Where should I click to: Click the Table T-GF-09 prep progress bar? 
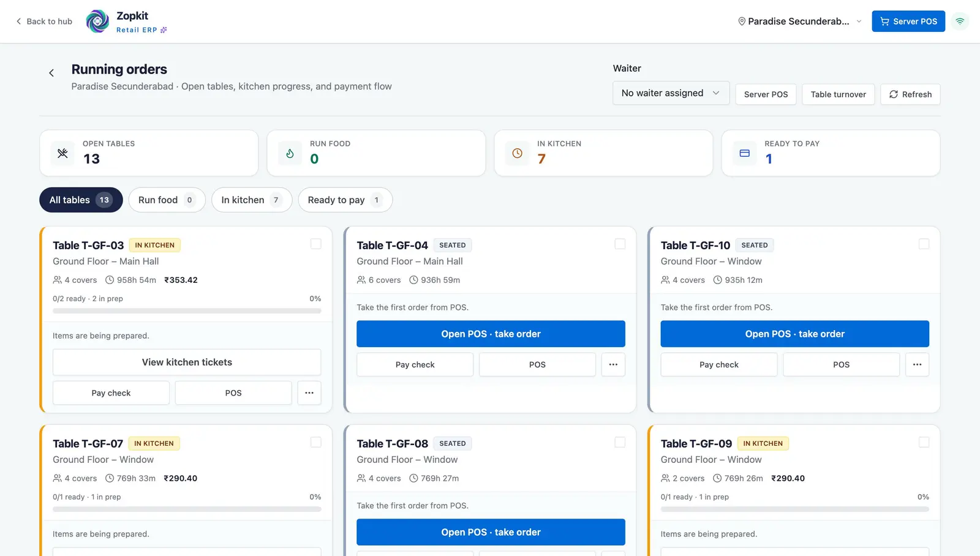[x=794, y=509]
